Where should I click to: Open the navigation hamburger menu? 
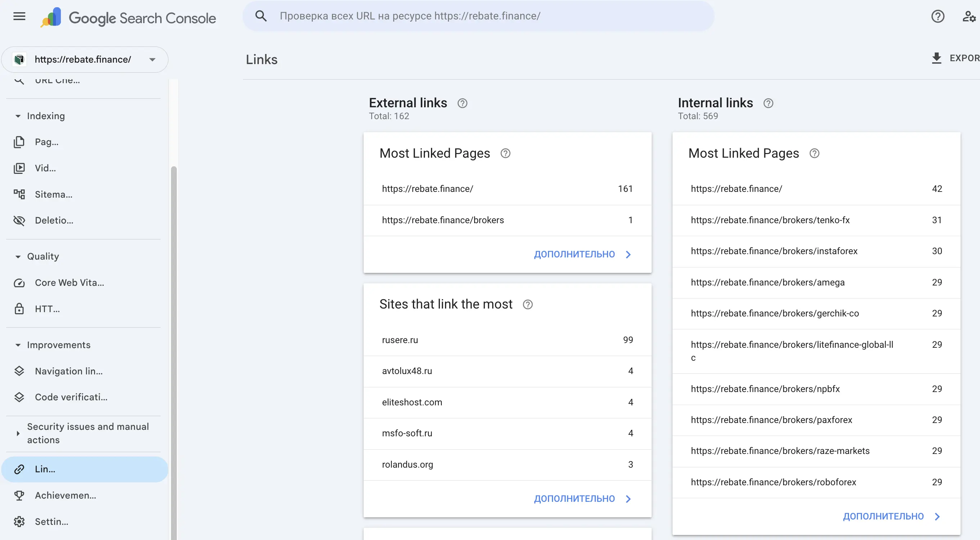[19, 16]
